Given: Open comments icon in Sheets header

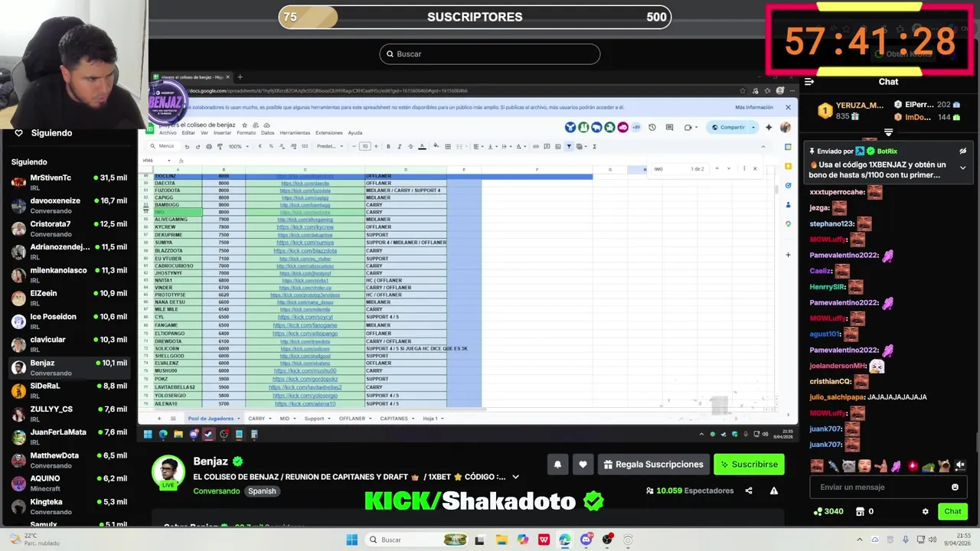Looking at the screenshot, I should pos(669,128).
